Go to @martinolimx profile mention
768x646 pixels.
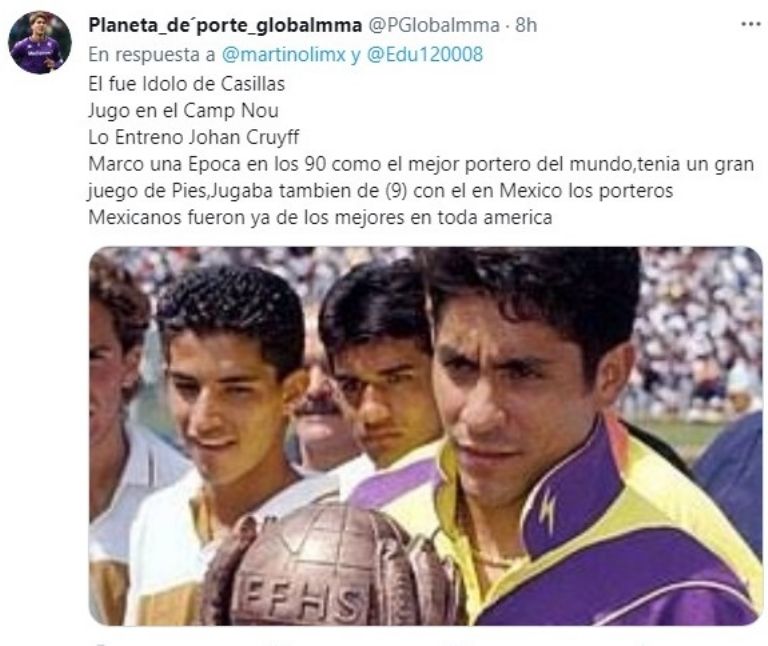pyautogui.click(x=284, y=54)
